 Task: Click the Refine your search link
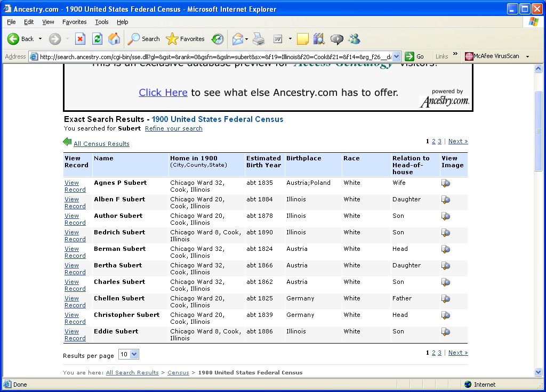point(173,128)
